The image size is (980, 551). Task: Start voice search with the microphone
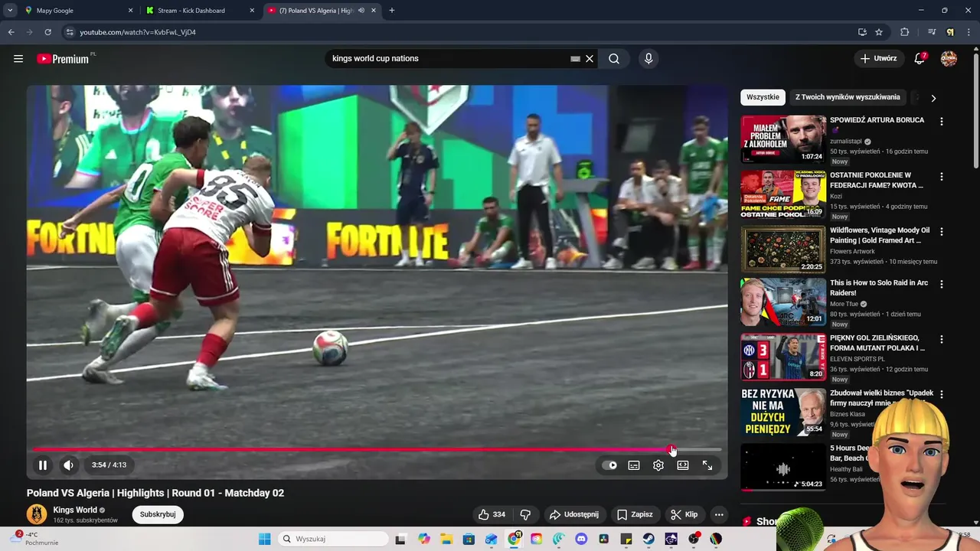[x=648, y=59]
